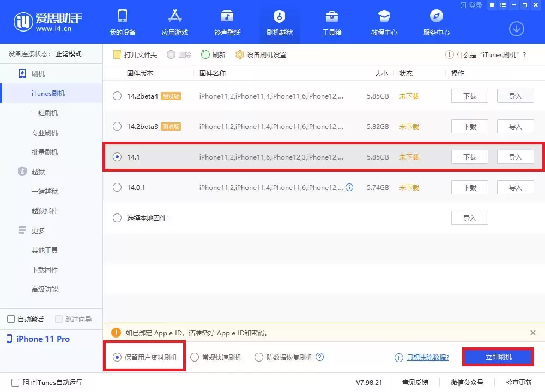Screen dimensions: 545x392
Task: Open the 工具箱 toolbox section
Action: [x=332, y=22]
